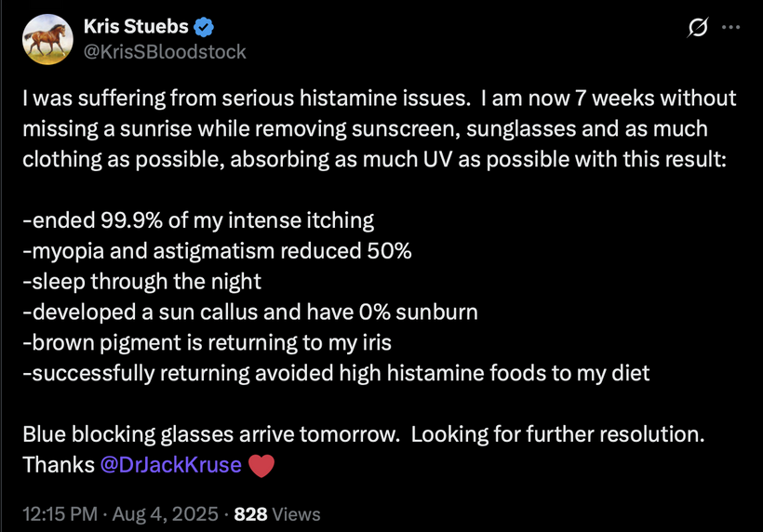Click the Aug 4, 2025 date
763x532 pixels.
click(x=165, y=514)
